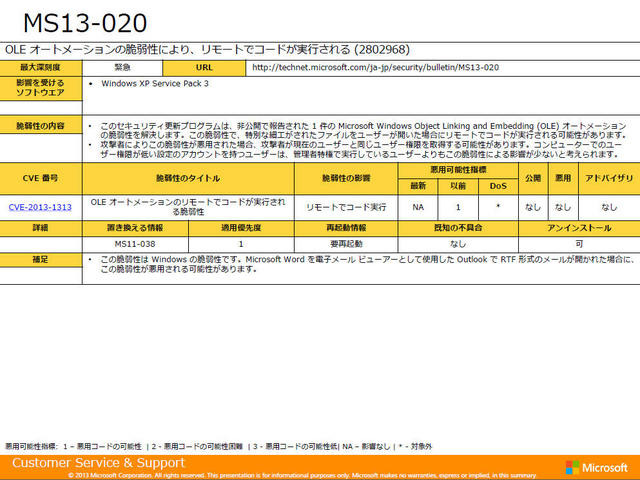Click the 補足 header cell
The width and height of the screenshot is (640, 480).
point(40,260)
